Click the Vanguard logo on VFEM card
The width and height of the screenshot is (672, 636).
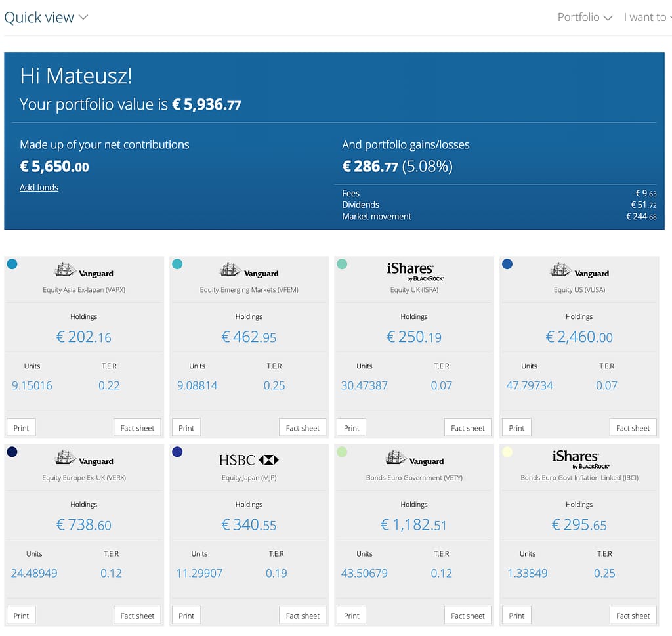[x=249, y=270]
